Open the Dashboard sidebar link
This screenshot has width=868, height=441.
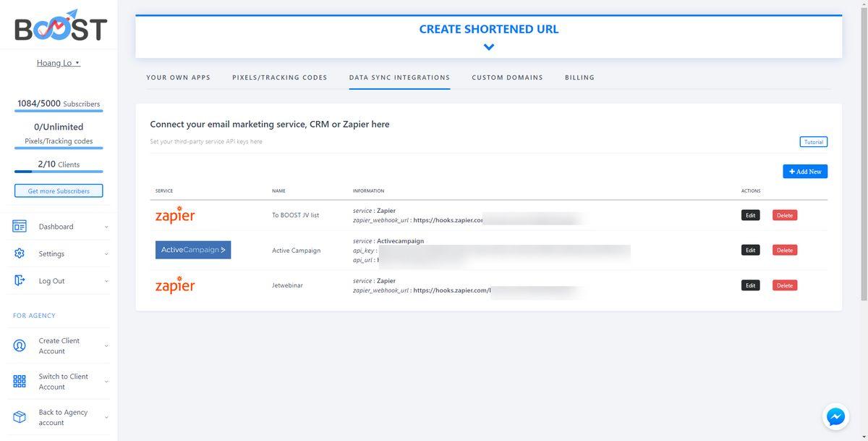click(56, 227)
